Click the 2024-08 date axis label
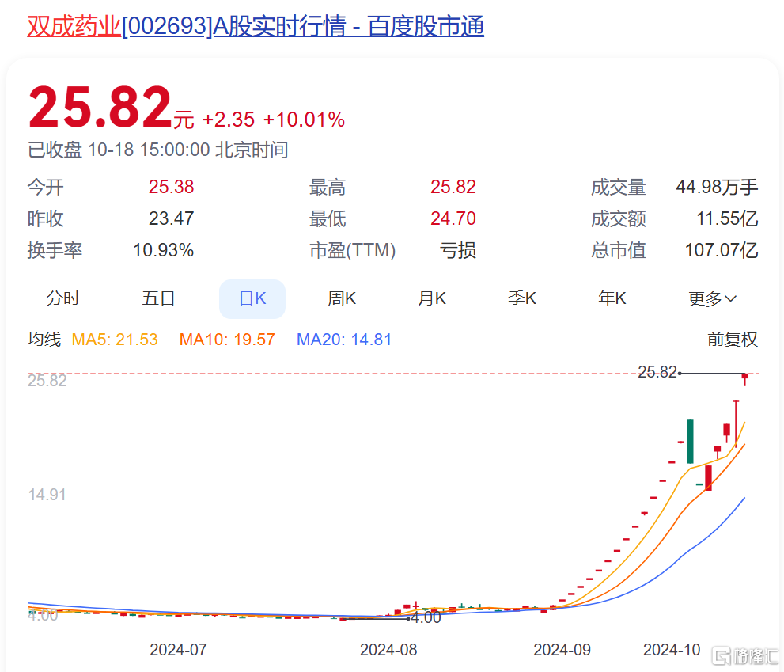This screenshot has height=672, width=784. pyautogui.click(x=388, y=650)
